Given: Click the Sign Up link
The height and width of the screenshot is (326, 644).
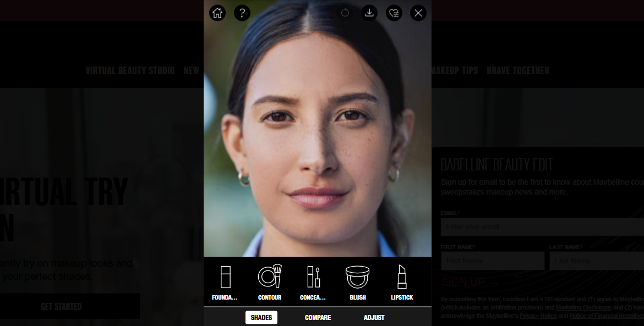Looking at the screenshot, I should (470, 282).
